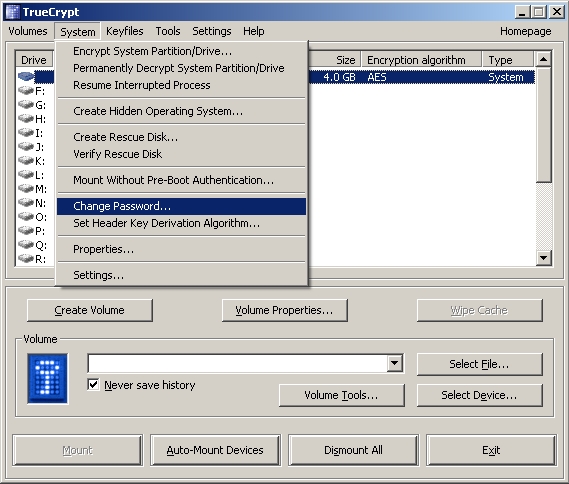Click the blue TrueCrypt volume logo
Viewport: 569px width, 484px height.
(x=48, y=378)
